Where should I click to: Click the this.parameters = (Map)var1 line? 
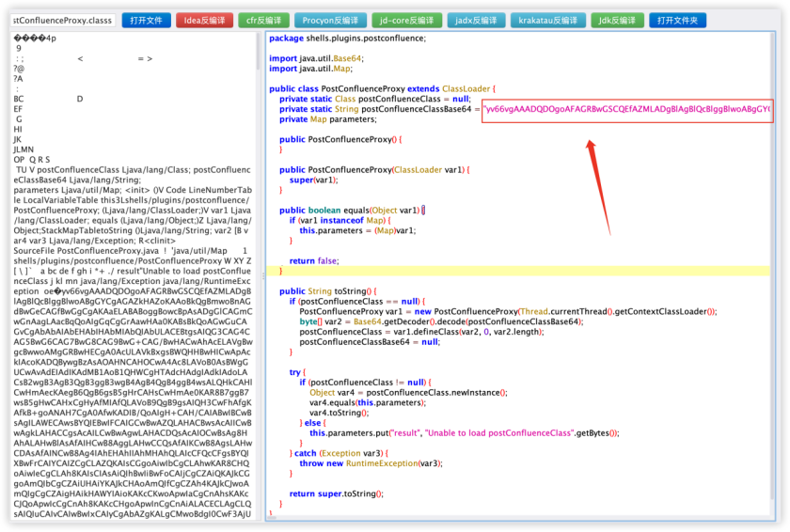[357, 230]
